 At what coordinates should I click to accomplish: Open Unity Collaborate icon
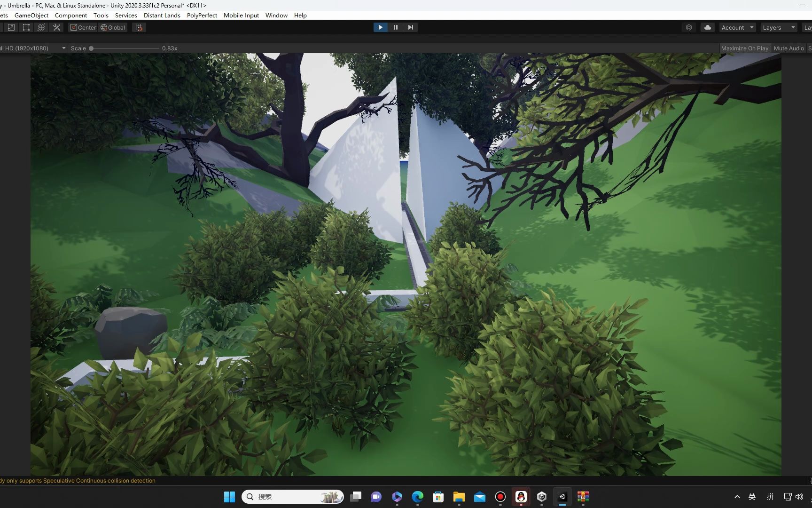[x=688, y=28]
